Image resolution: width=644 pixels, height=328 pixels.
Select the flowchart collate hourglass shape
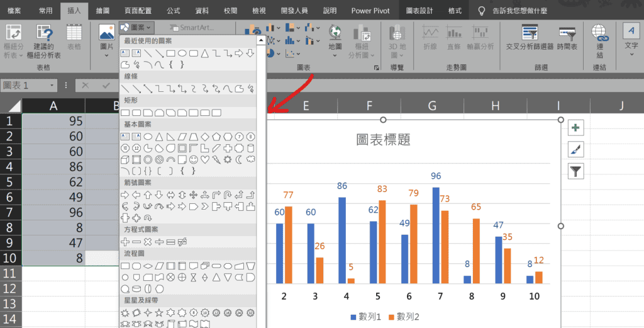pyautogui.click(x=194, y=278)
